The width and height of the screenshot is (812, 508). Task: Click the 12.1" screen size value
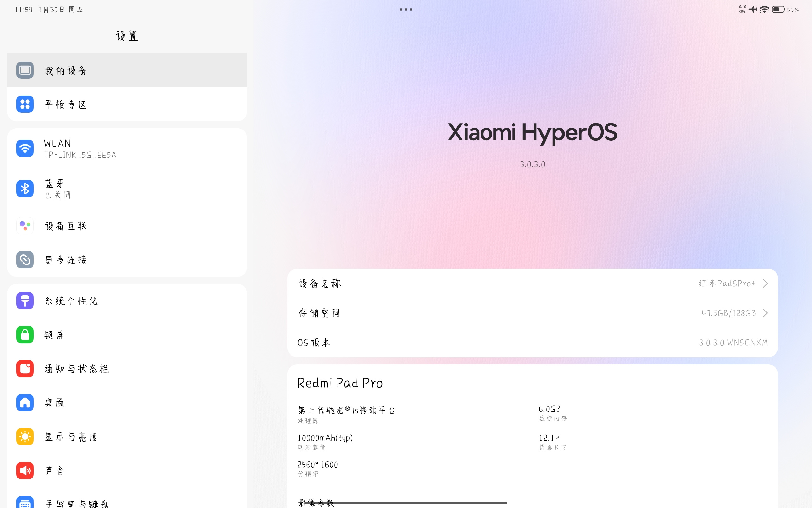pyautogui.click(x=549, y=438)
